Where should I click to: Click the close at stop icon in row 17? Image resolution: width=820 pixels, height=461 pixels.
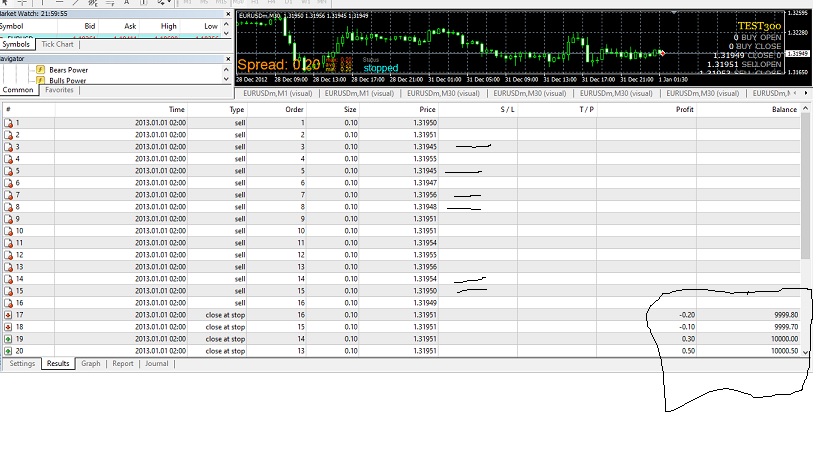click(8, 315)
